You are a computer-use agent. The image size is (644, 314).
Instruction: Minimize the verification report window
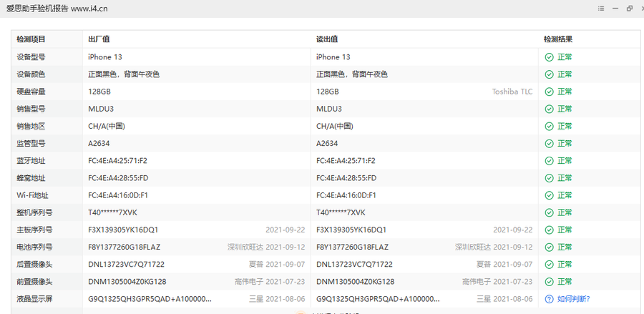coord(615,9)
